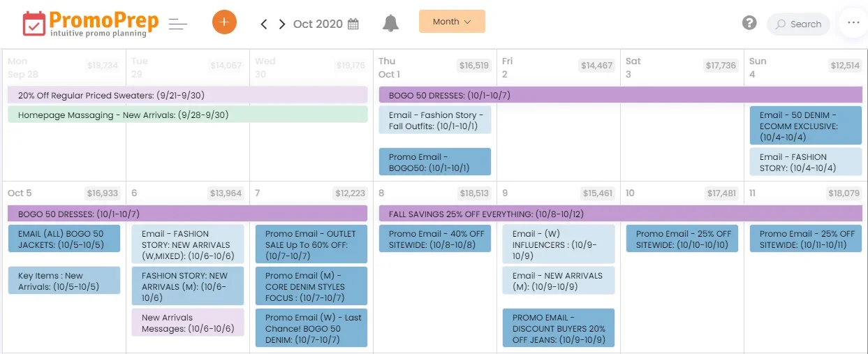Open BOGO 50 DRESSES bar starting Oct 1
Viewport: 868px width, 354px height.
(x=620, y=95)
